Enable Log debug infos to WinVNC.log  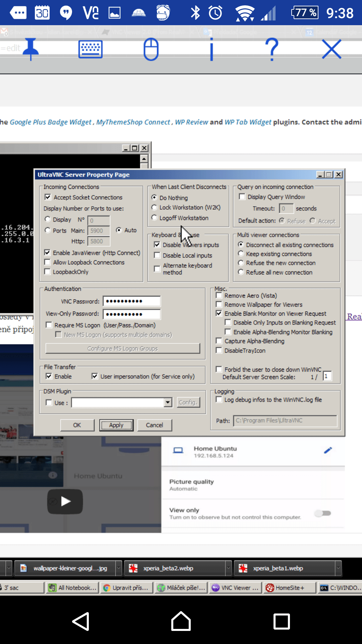tap(219, 399)
